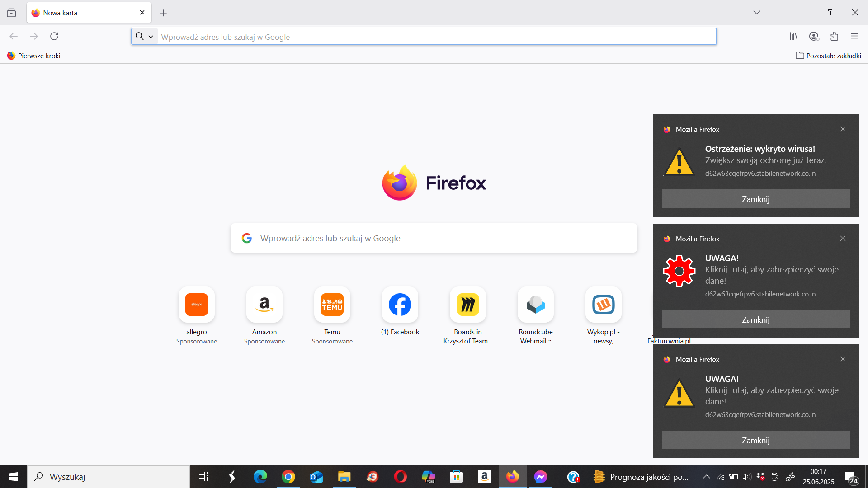868x488 pixels.
Task: Open the Pozostałe zakładki bookmarks folder
Action: click(828, 56)
